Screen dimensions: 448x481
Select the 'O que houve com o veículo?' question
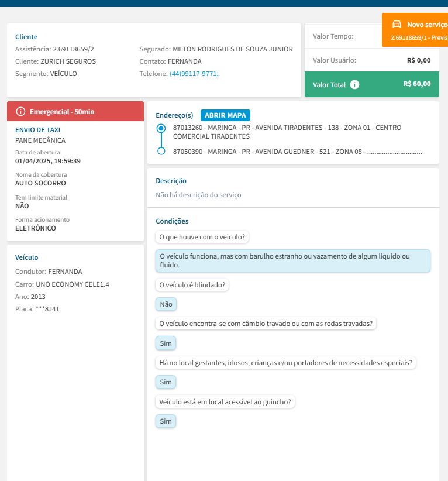(x=203, y=237)
